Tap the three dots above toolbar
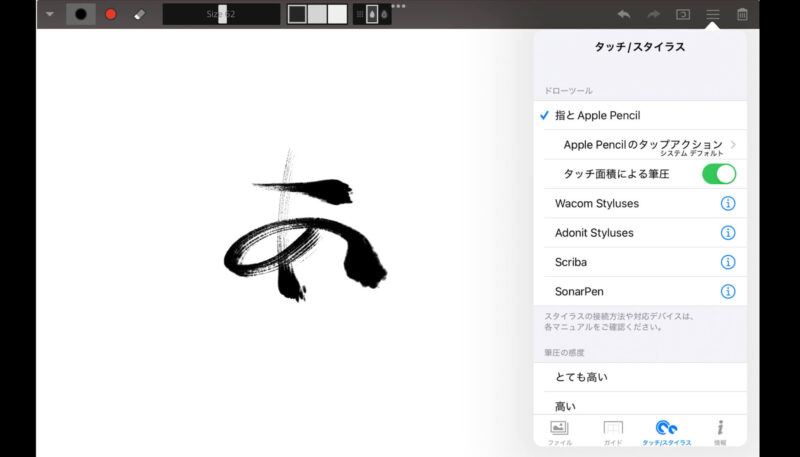 (398, 6)
